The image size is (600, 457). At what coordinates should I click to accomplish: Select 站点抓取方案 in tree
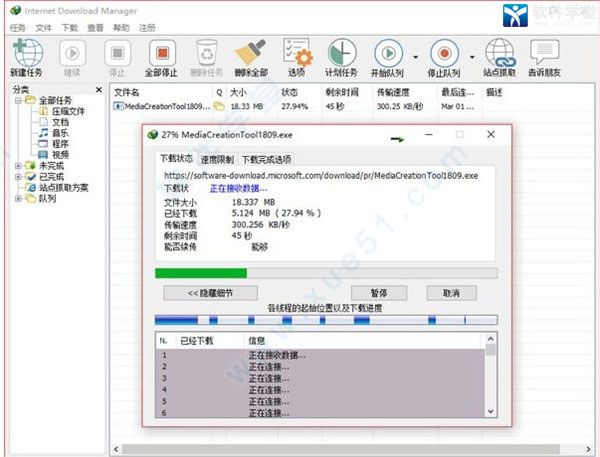coord(64,188)
